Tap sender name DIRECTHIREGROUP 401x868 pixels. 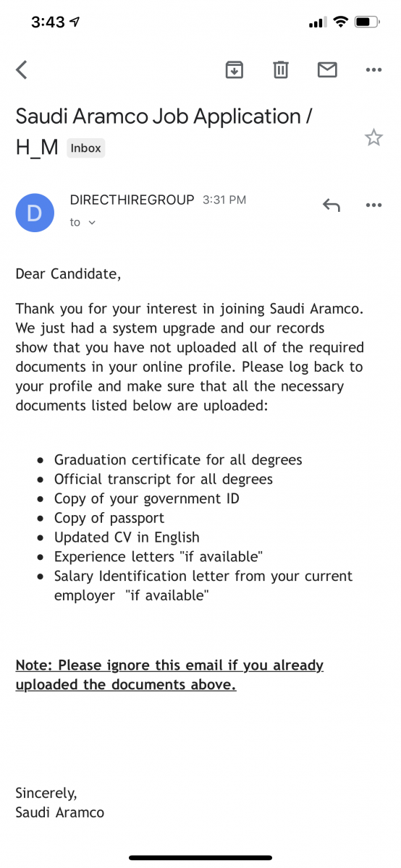click(132, 200)
